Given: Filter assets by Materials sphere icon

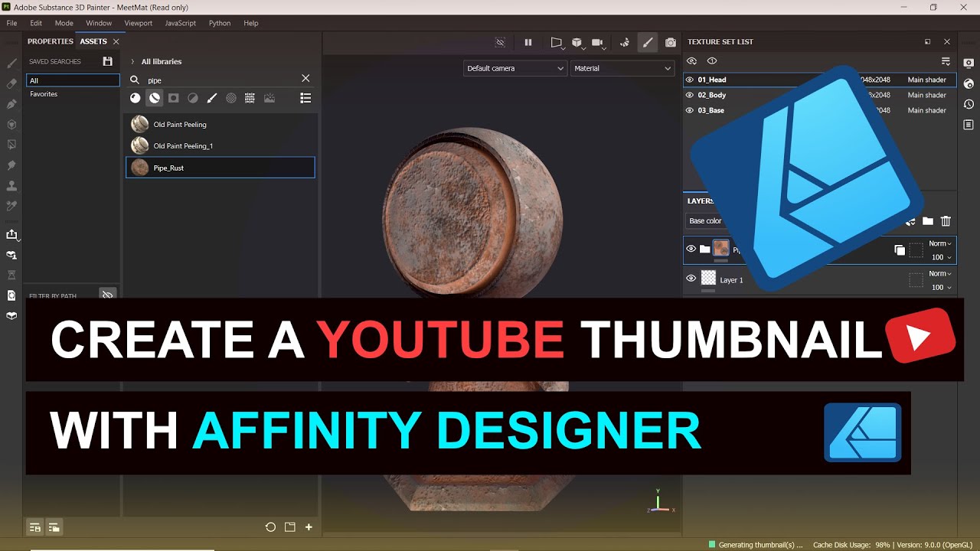Looking at the screenshot, I should click(x=136, y=98).
